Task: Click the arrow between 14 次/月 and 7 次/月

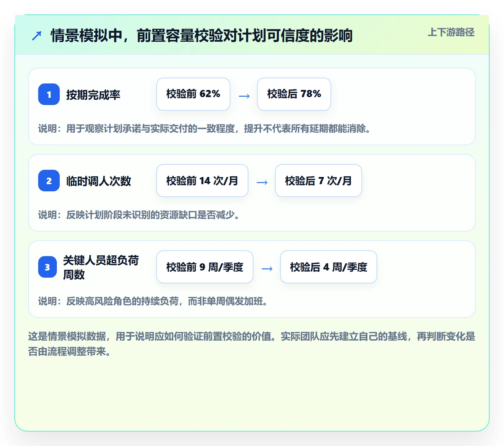Action: 262,182
